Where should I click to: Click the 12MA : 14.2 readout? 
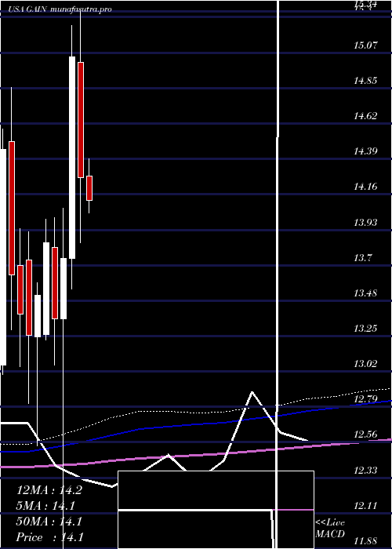[x=49, y=490]
